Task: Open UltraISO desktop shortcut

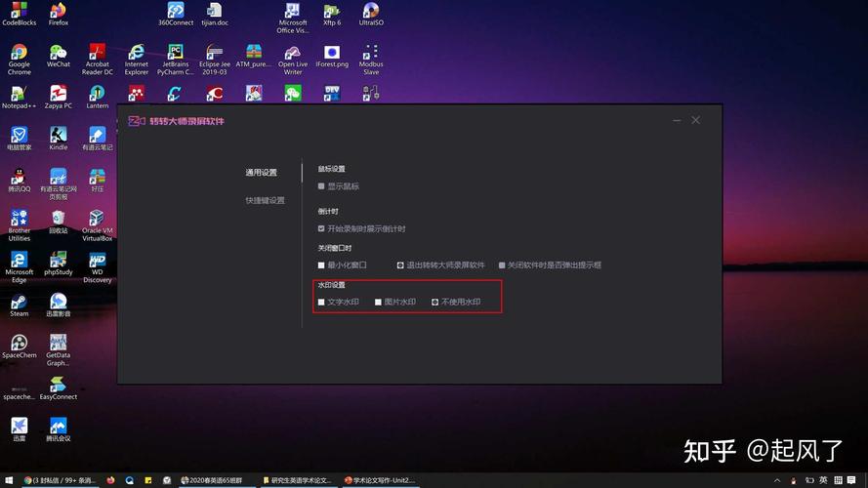Action: click(x=371, y=14)
